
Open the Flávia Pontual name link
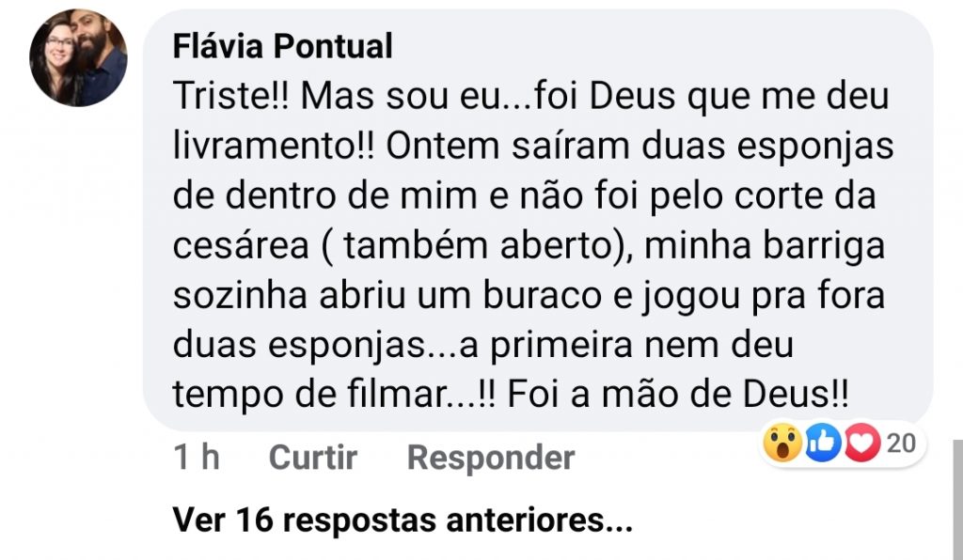coord(282,47)
